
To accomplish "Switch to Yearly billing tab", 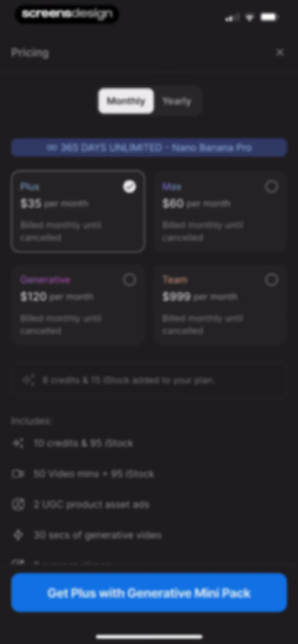I will pyautogui.click(x=177, y=101).
